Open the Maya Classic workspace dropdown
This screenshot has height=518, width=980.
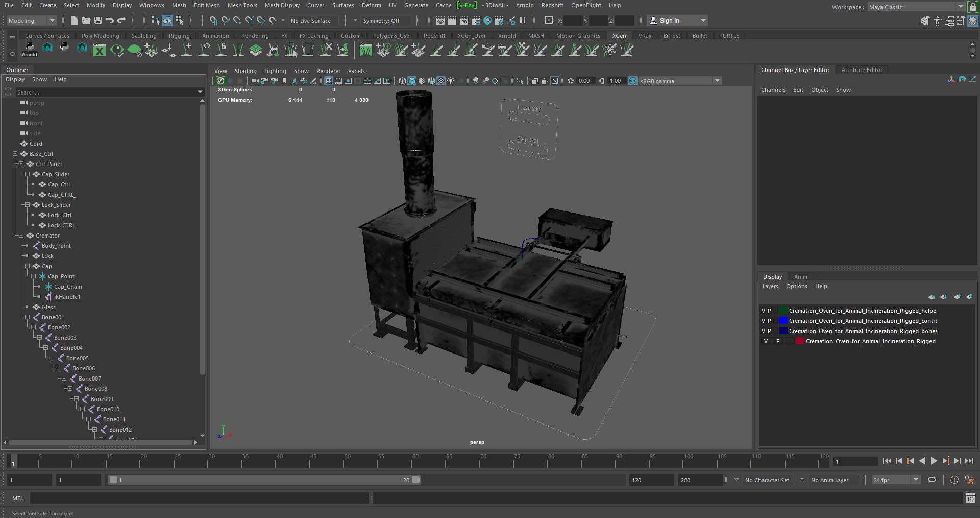[x=916, y=7]
